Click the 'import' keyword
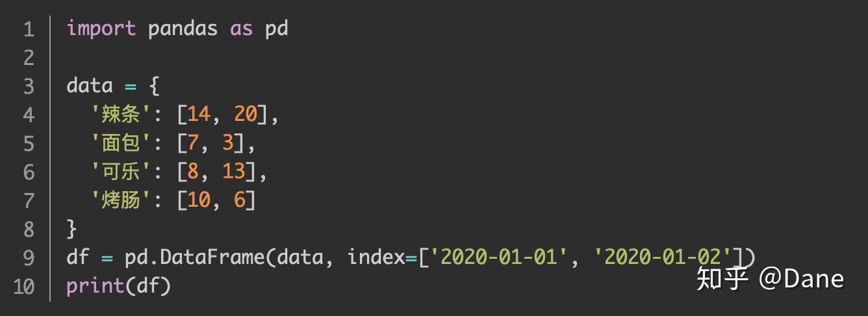 [x=101, y=29]
